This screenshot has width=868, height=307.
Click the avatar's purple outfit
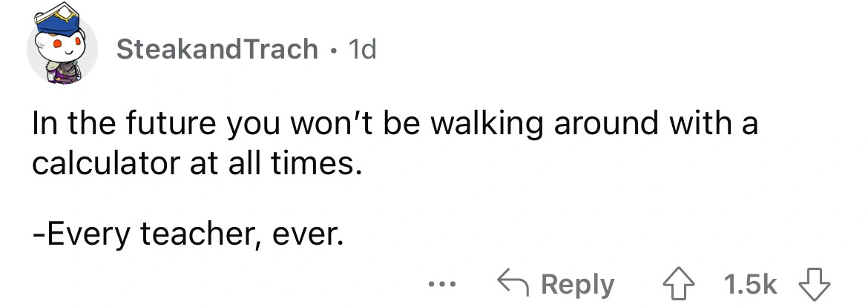click(x=67, y=73)
